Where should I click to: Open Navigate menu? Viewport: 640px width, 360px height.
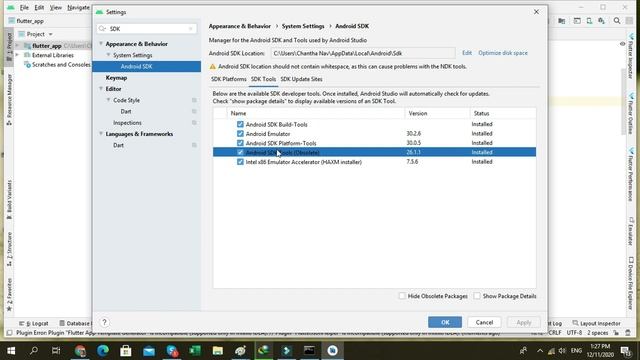78,8
